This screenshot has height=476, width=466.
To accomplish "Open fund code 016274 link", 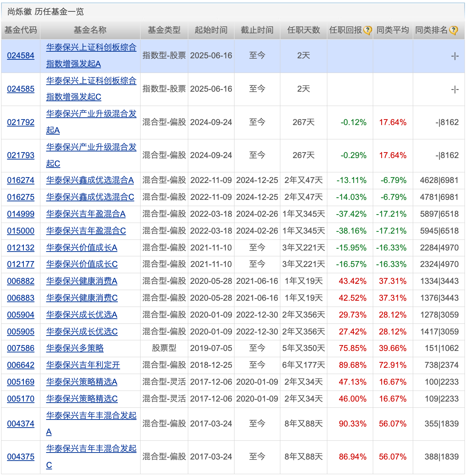I will (21, 180).
